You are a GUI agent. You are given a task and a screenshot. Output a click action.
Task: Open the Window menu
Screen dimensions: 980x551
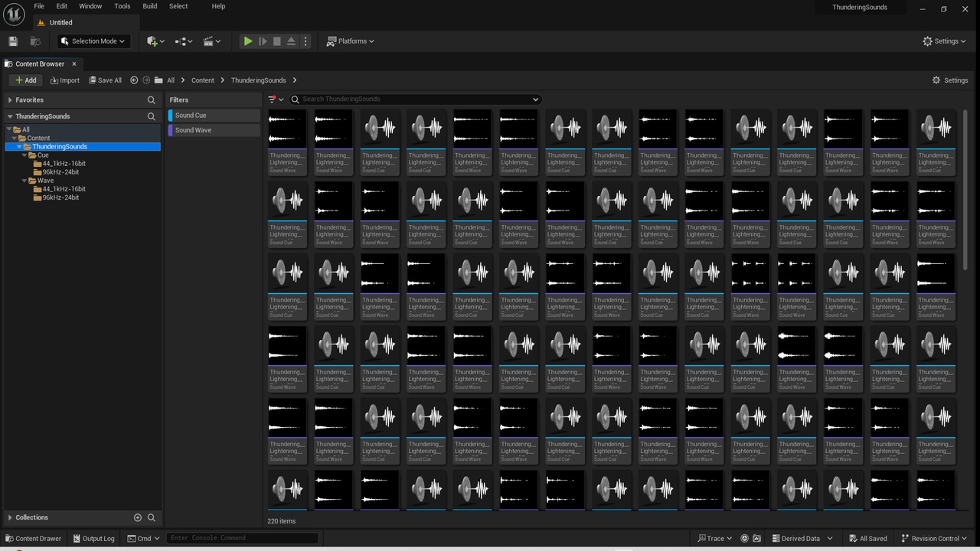tap(90, 6)
